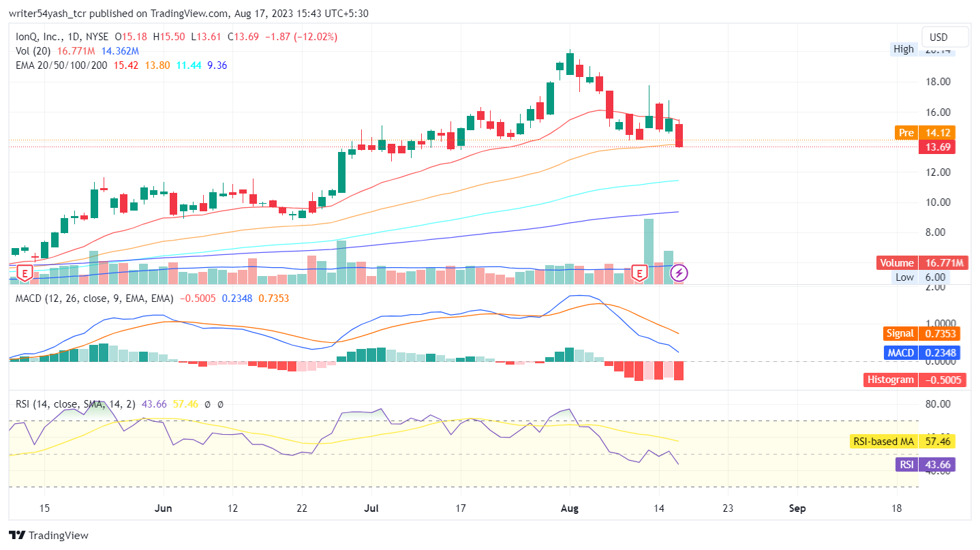This screenshot has width=980, height=550.
Task: Click the tallest volume bar in August
Action: tap(649, 251)
